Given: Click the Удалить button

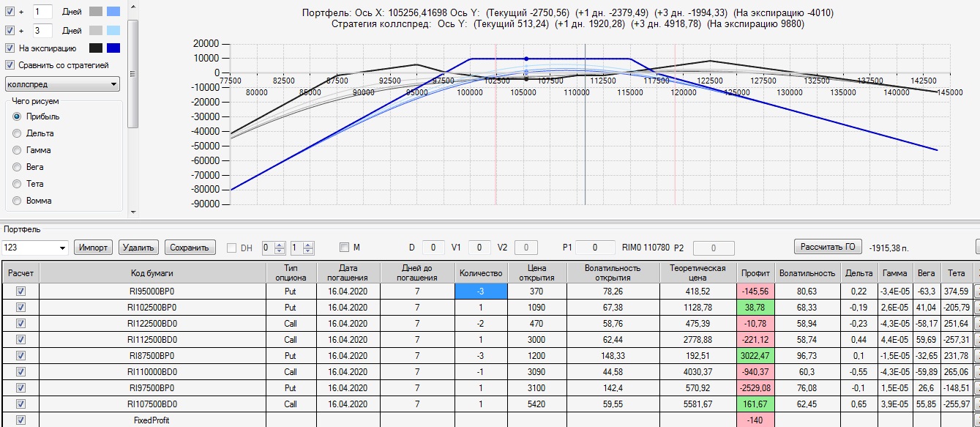Looking at the screenshot, I should [139, 248].
